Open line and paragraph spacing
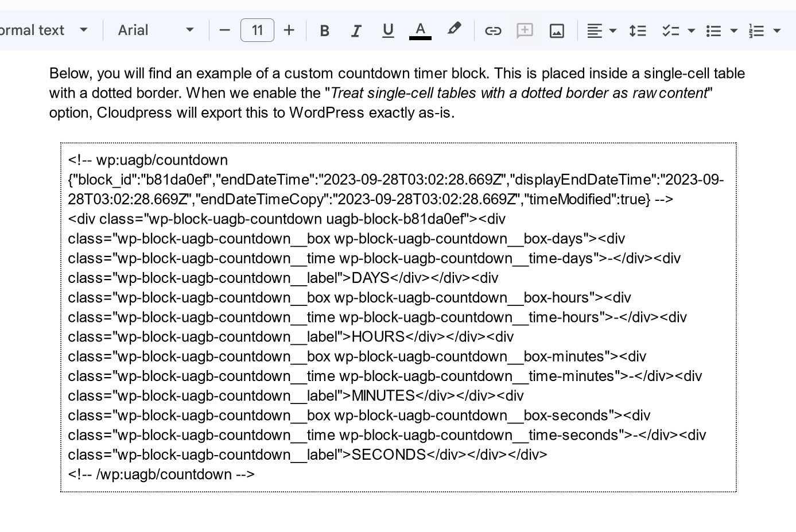Screen dimensions: 796x532 pyautogui.click(x=638, y=30)
